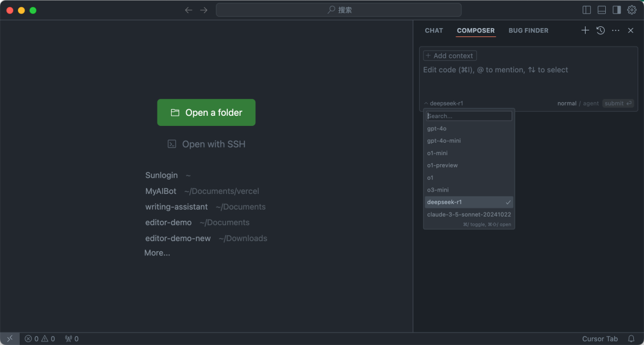Viewport: 644px width, 345px height.
Task: Switch to the BUG FINDER tab
Action: [528, 30]
